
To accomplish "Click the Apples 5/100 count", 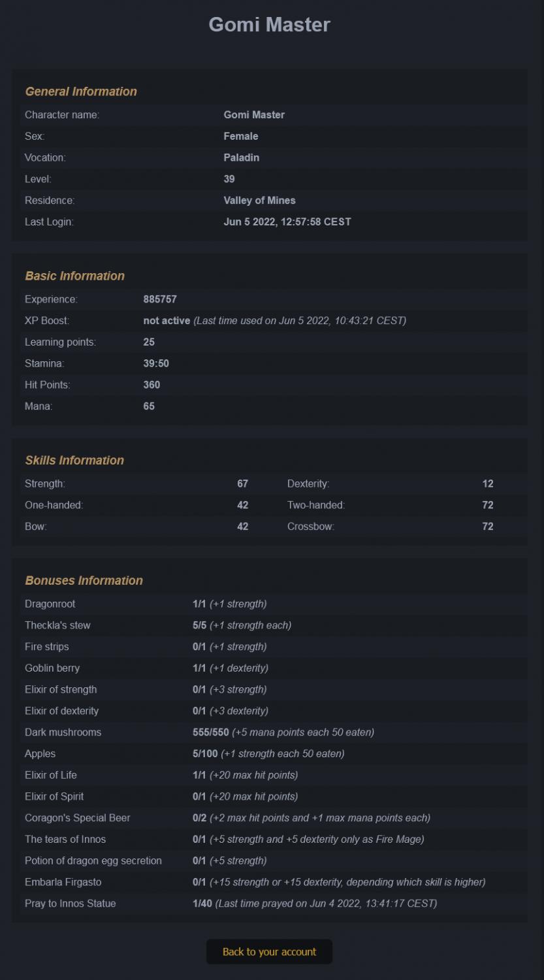I will click(205, 753).
